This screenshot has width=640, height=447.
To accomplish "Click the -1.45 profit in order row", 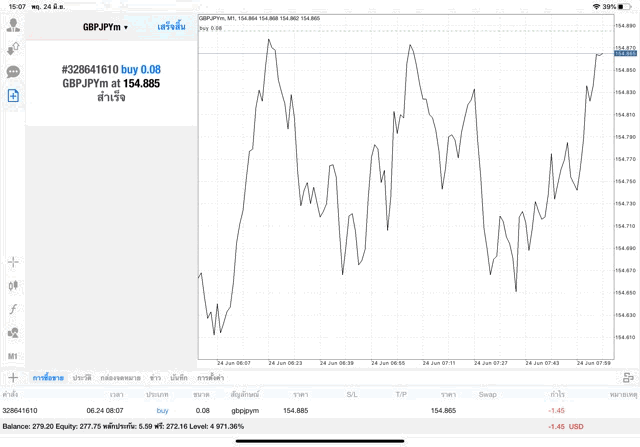I will 556,411.
